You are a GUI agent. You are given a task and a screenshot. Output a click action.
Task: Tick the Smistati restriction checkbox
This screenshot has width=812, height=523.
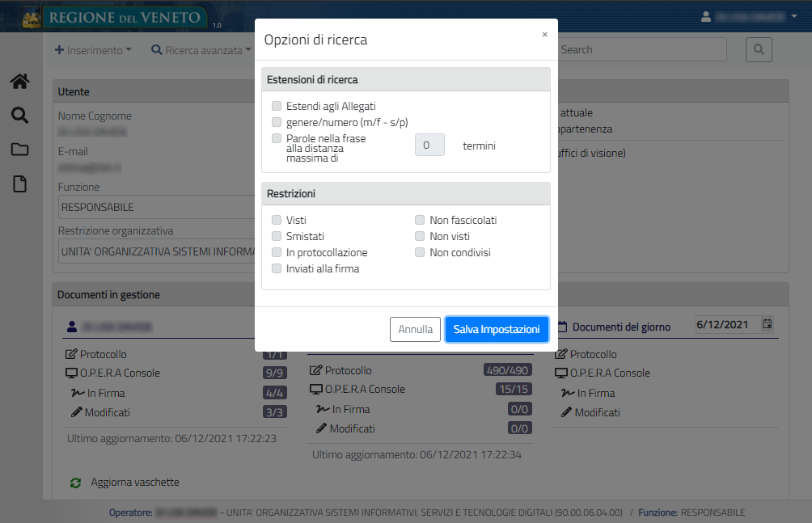(x=277, y=236)
